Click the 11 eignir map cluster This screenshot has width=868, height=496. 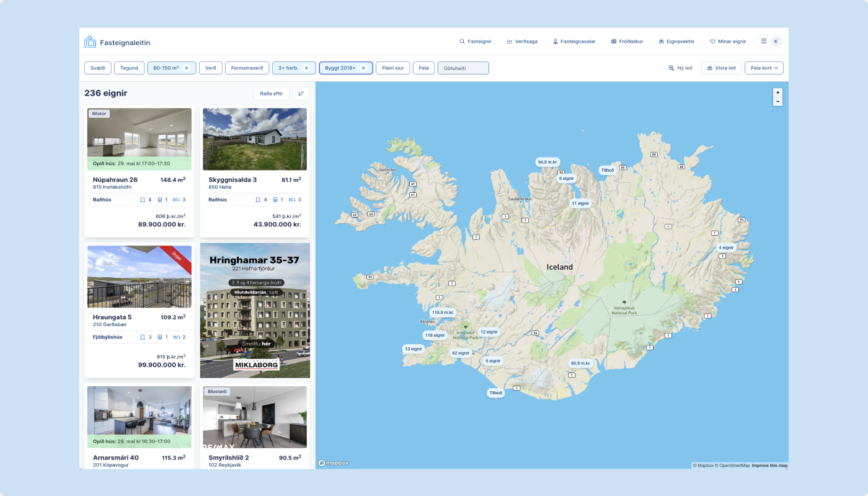click(x=581, y=203)
